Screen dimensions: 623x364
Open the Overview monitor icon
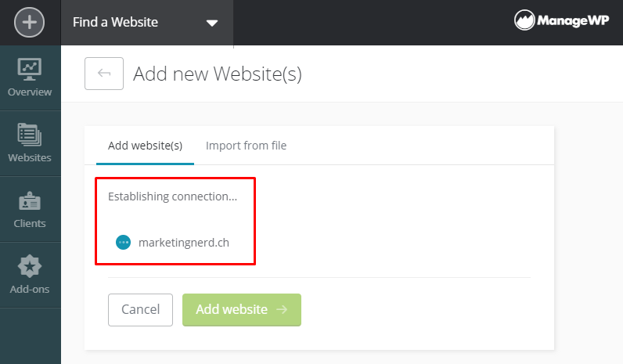click(x=30, y=69)
